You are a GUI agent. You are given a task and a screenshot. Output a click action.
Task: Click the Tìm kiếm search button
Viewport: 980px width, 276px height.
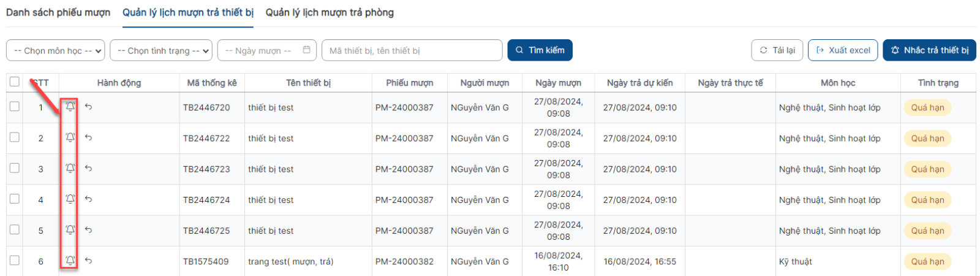(540, 50)
